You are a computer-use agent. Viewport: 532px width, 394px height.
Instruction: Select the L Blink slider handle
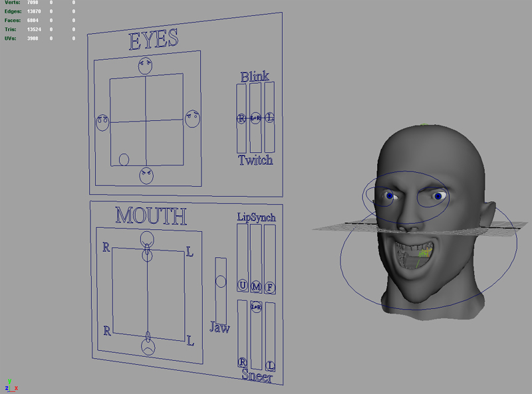pos(269,116)
